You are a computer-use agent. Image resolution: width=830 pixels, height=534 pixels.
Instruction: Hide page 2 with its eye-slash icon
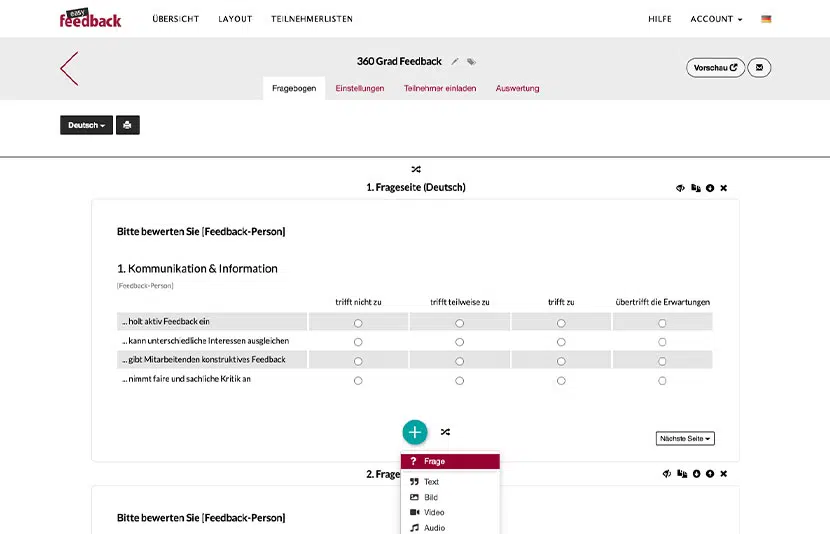pos(667,474)
